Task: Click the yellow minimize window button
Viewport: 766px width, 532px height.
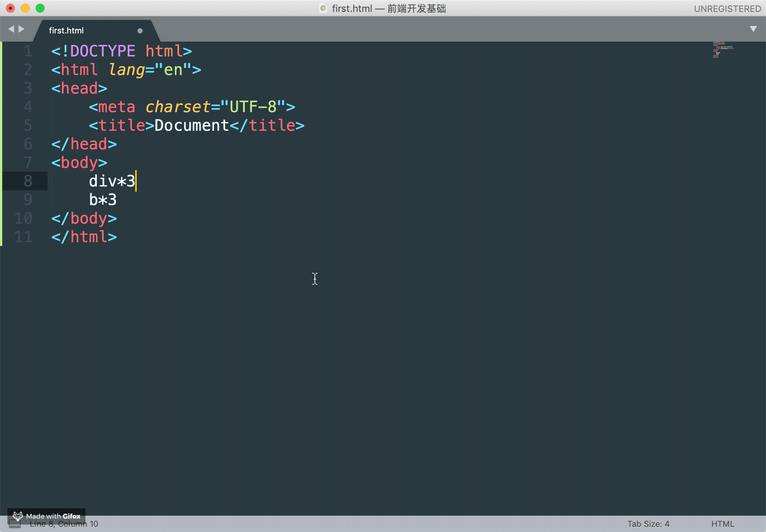Action: 25,8
